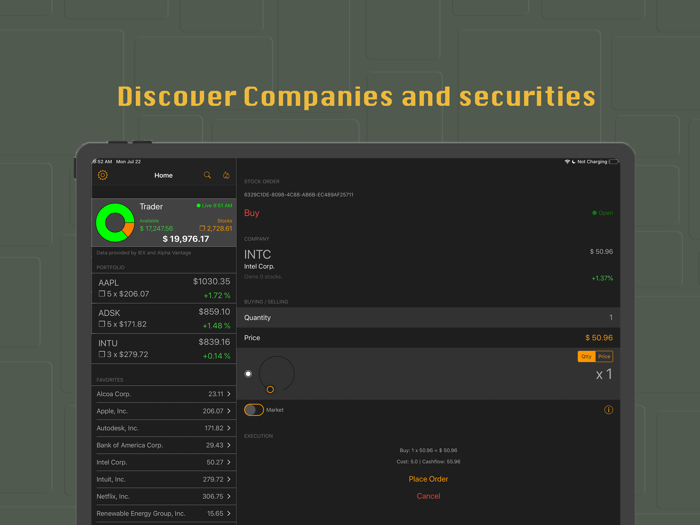Image resolution: width=700 pixels, height=525 pixels.
Task: Tap the portfolio donut chart
Action: 115,222
